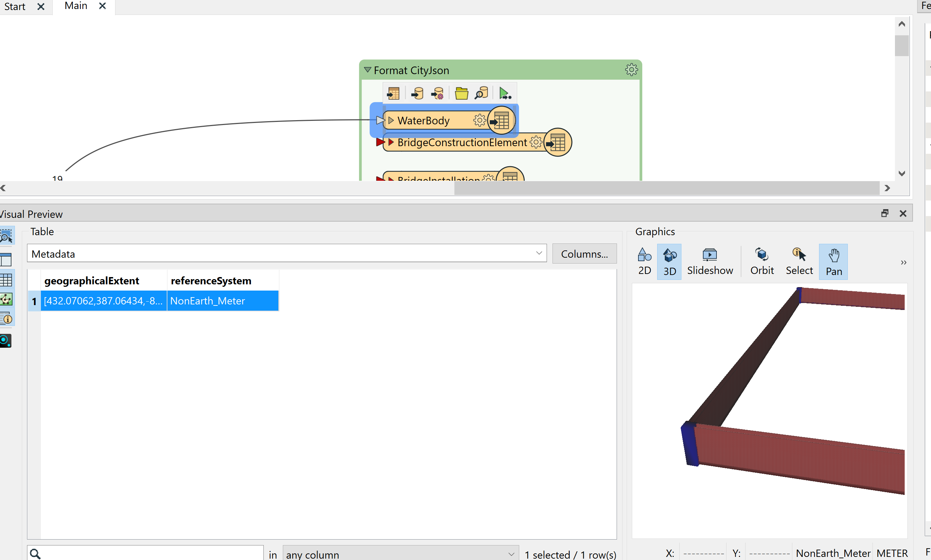This screenshot has height=560, width=931.
Task: Toggle the Graphics view polygon icon
Action: point(6,299)
